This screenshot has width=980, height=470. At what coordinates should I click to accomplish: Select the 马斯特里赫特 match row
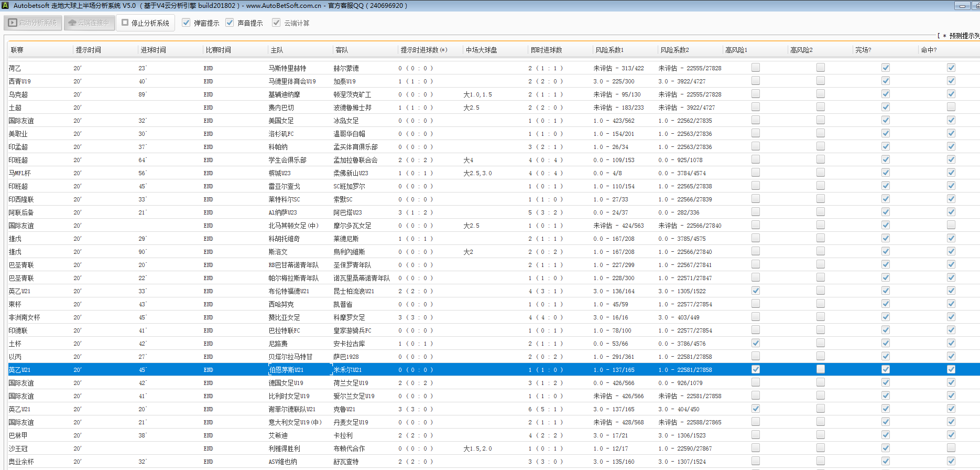[287, 68]
